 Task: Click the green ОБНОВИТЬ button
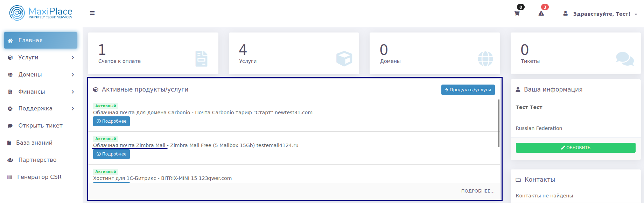coord(575,148)
